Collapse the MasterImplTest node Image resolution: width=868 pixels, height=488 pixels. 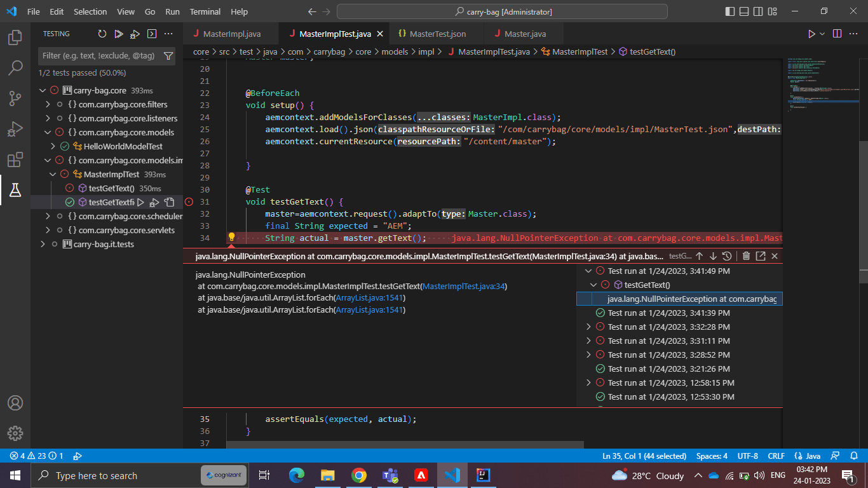[53, 174]
